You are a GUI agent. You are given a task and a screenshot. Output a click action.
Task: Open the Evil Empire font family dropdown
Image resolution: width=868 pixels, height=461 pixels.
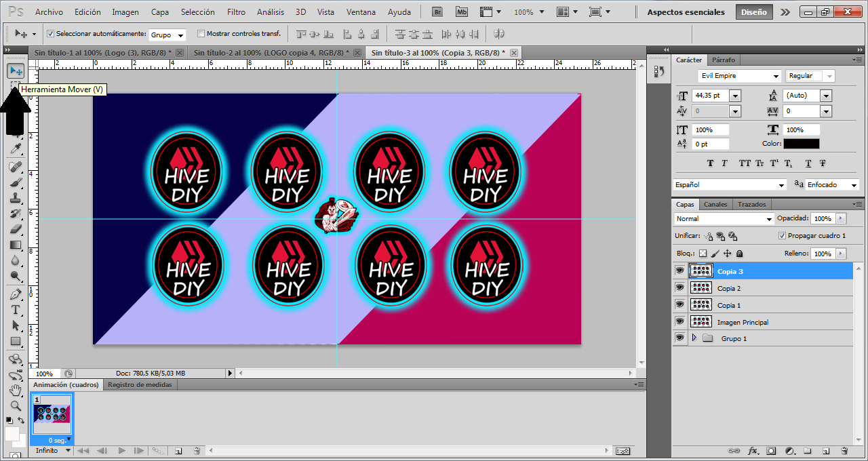coord(739,76)
